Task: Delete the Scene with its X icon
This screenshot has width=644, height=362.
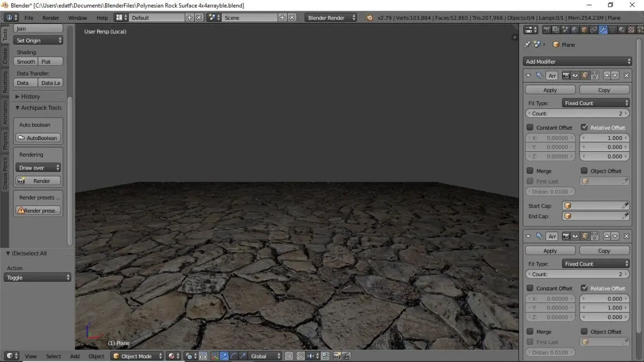Action: (x=292, y=18)
